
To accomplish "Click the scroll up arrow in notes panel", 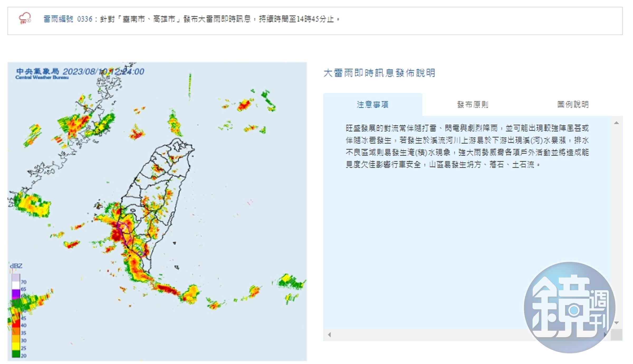I will click(x=616, y=123).
